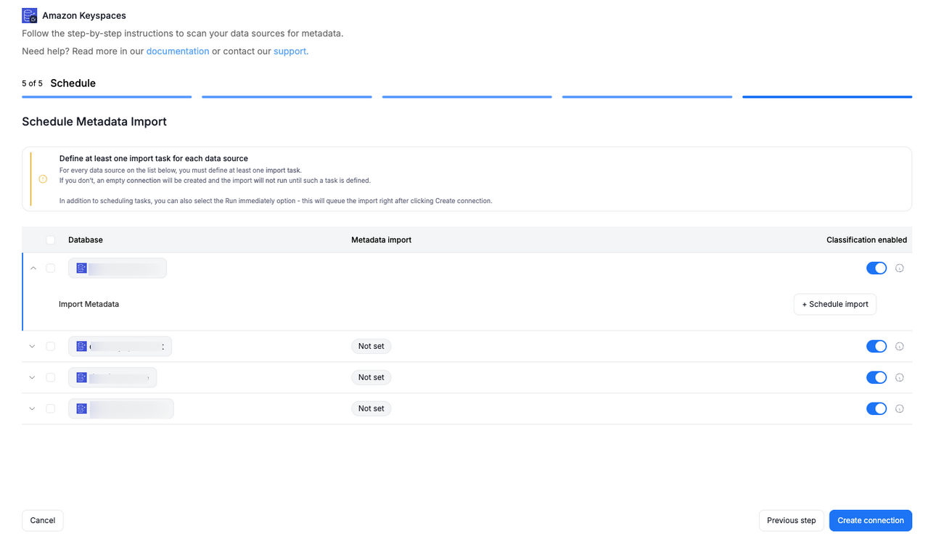Click the database icon in the second row's chip
Image resolution: width=949 pixels, height=560 pixels.
82,347
